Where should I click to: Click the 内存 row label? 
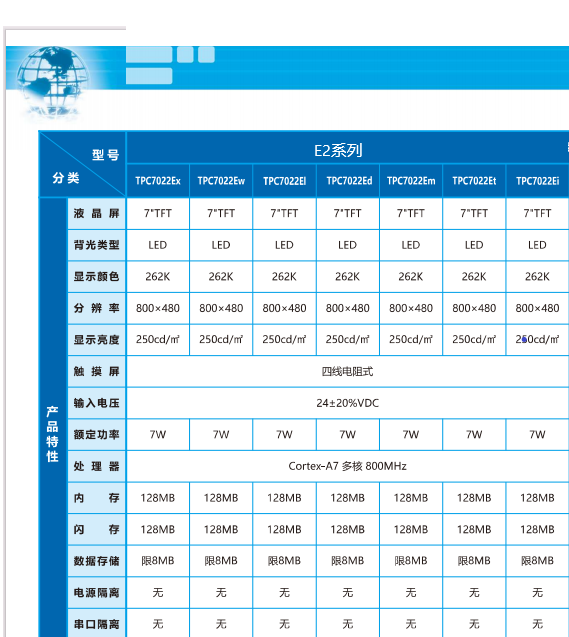[x=96, y=498]
